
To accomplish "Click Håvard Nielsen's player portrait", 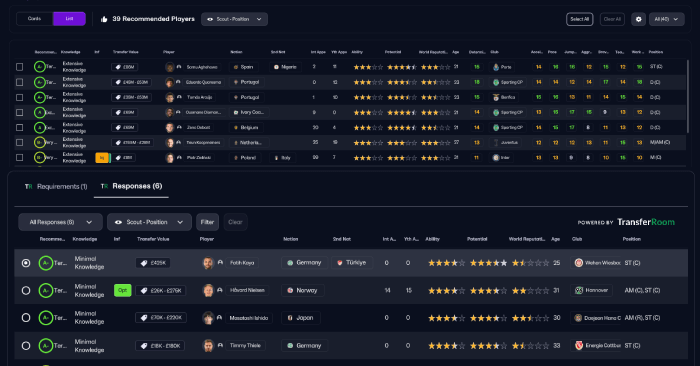I will (x=208, y=291).
